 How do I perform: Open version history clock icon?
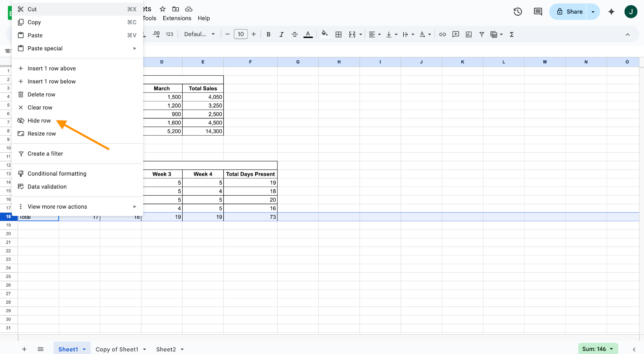pyautogui.click(x=518, y=12)
